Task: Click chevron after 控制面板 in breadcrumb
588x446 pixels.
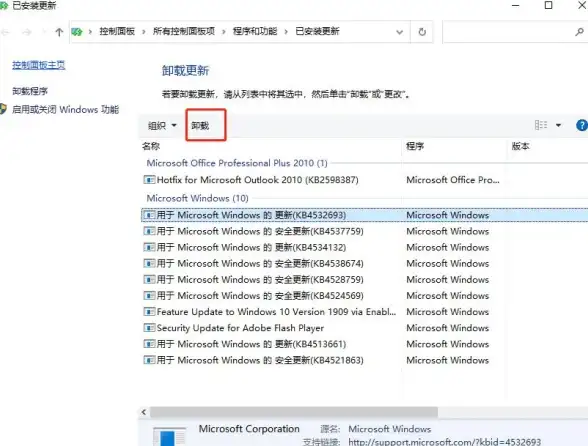Action: click(x=144, y=32)
